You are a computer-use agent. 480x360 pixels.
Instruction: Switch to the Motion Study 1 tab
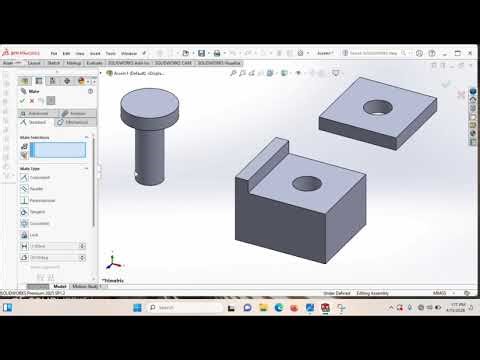[87, 286]
